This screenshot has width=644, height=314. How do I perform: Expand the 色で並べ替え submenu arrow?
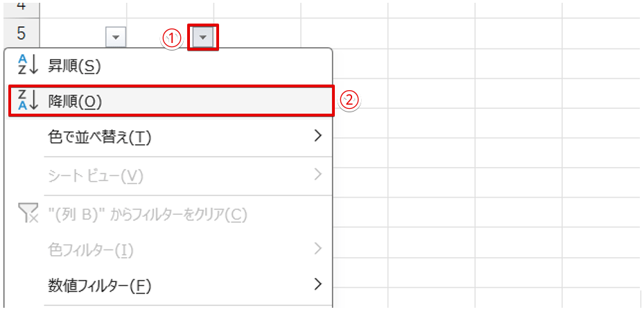(317, 137)
